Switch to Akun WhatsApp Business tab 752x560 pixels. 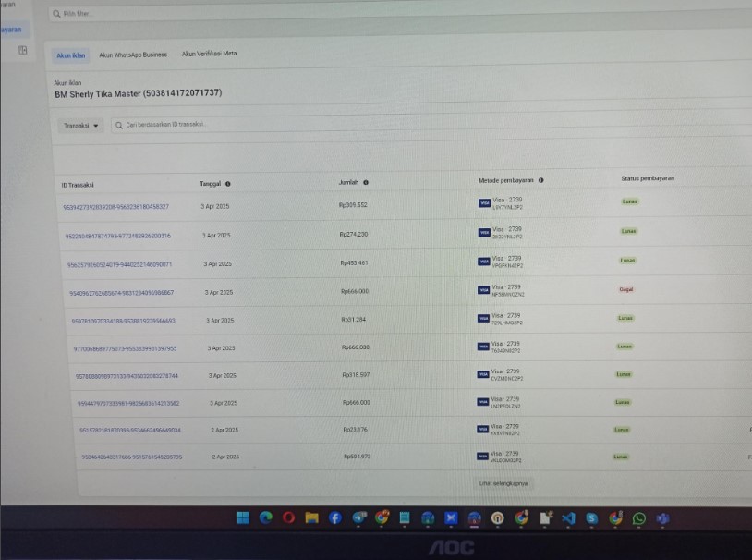[133, 55]
